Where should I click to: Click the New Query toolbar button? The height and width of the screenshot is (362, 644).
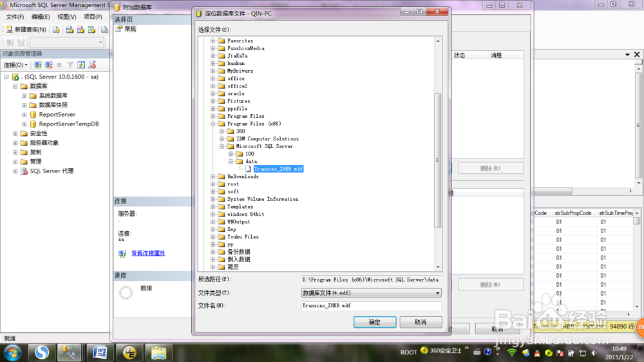tap(26, 30)
